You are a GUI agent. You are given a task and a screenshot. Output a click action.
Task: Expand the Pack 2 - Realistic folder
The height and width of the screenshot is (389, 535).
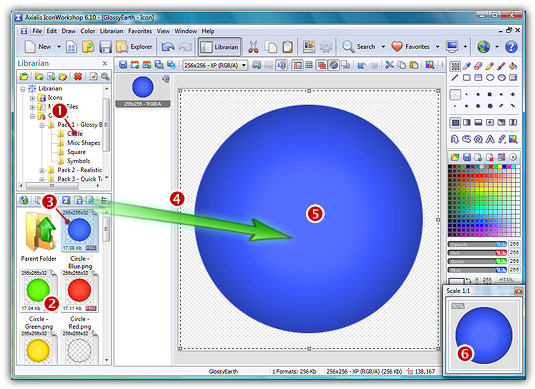pyautogui.click(x=42, y=170)
